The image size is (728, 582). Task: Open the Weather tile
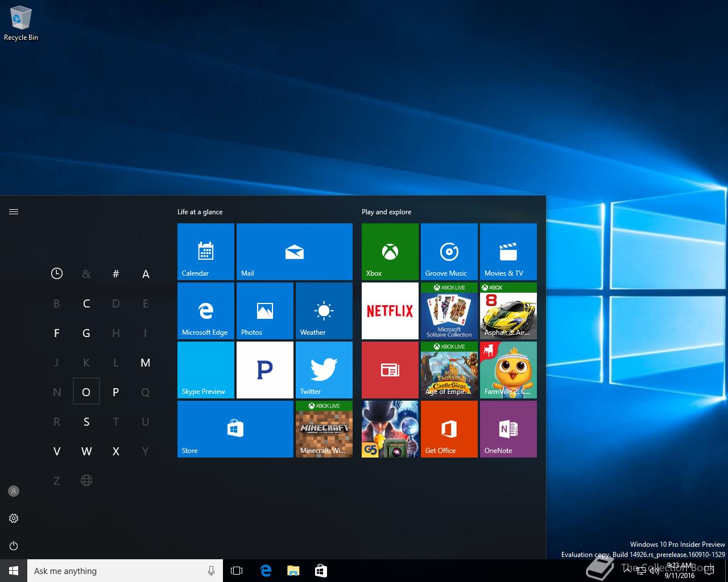pyautogui.click(x=324, y=311)
